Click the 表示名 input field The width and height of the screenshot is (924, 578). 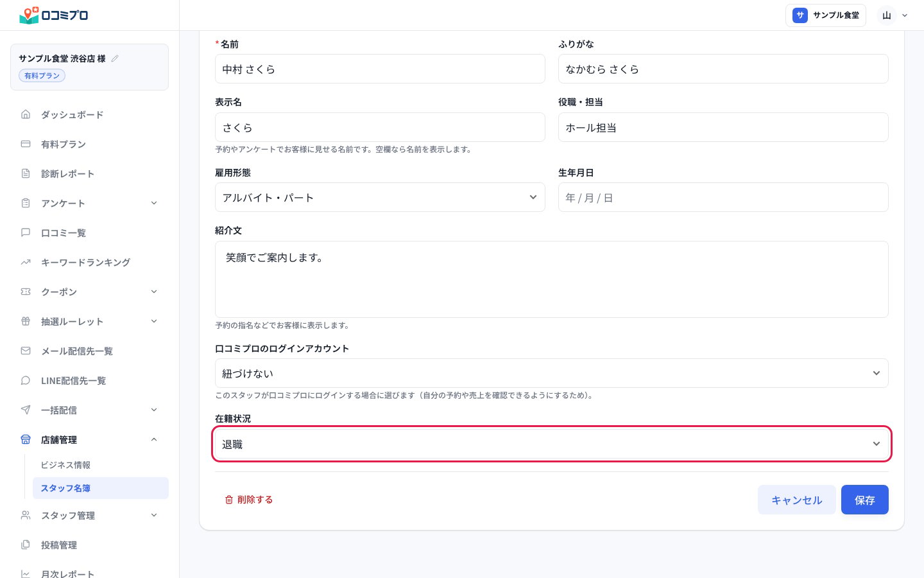[380, 127]
